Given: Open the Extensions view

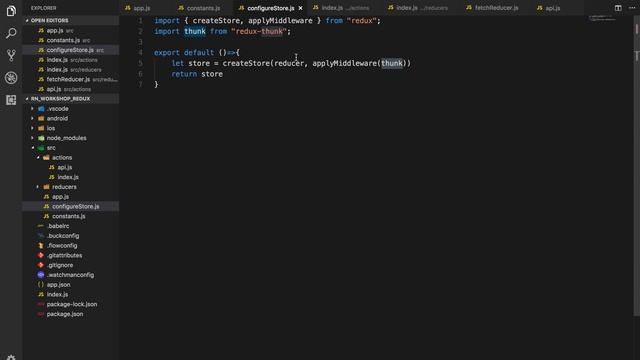Looking at the screenshot, I should tap(11, 100).
